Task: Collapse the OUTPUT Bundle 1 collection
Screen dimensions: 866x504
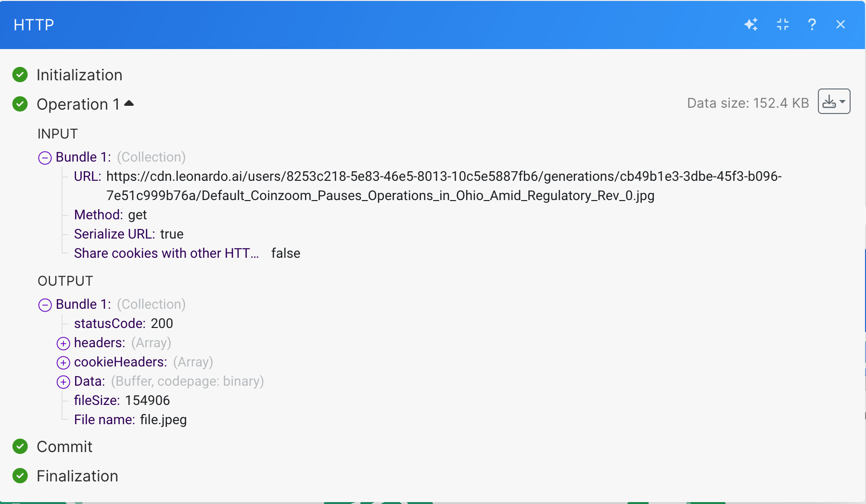Action: tap(45, 305)
